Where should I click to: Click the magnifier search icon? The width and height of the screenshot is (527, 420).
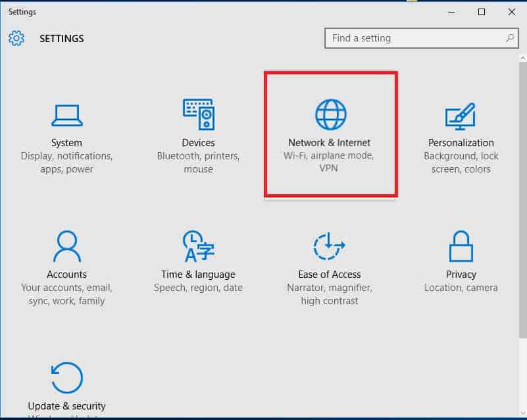(x=510, y=38)
